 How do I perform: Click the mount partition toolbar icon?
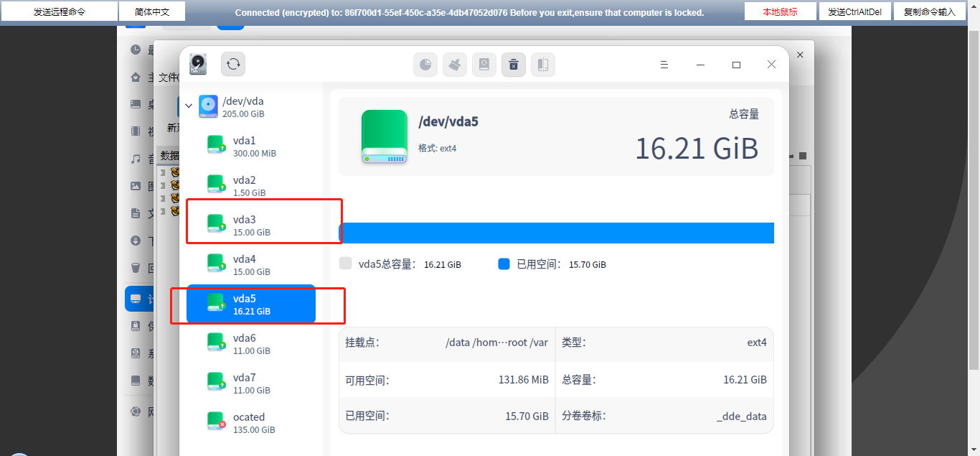484,65
